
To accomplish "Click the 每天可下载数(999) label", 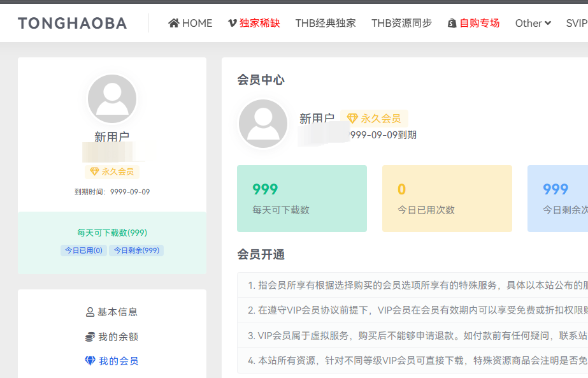I will (x=112, y=233).
